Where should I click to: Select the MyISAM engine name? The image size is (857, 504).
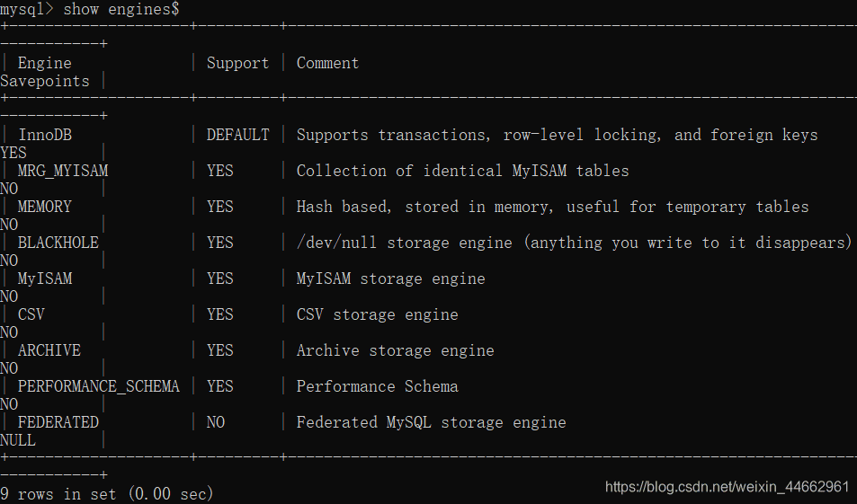point(44,279)
